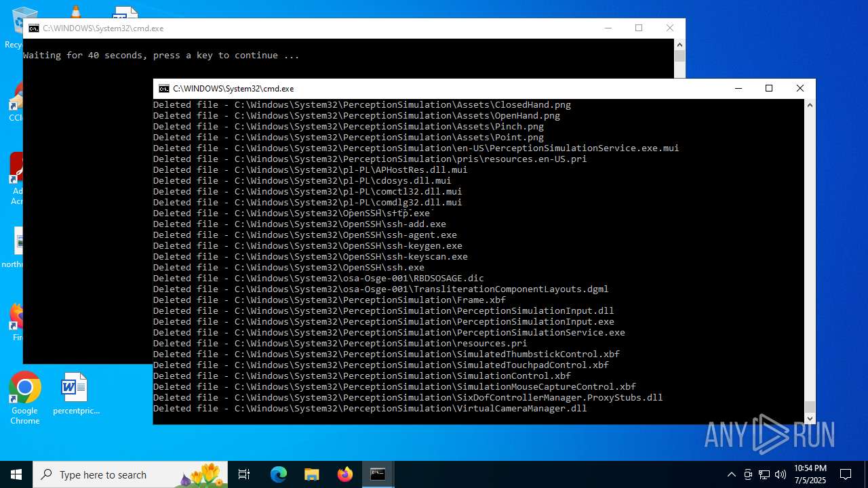The width and height of the screenshot is (868, 488).
Task: Click the Type here to search box
Action: [130, 474]
